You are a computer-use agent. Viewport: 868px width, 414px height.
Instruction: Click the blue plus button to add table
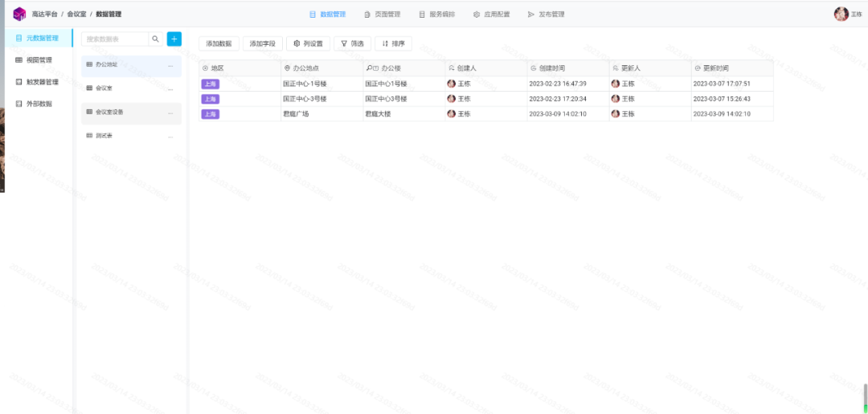click(174, 39)
